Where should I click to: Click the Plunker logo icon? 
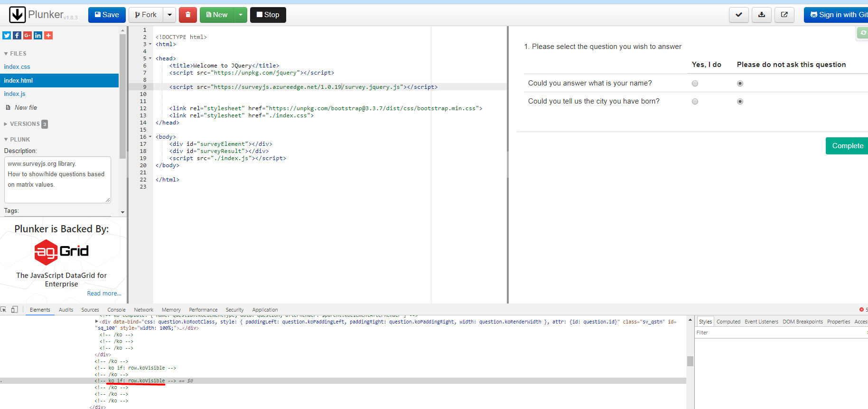[x=18, y=15]
